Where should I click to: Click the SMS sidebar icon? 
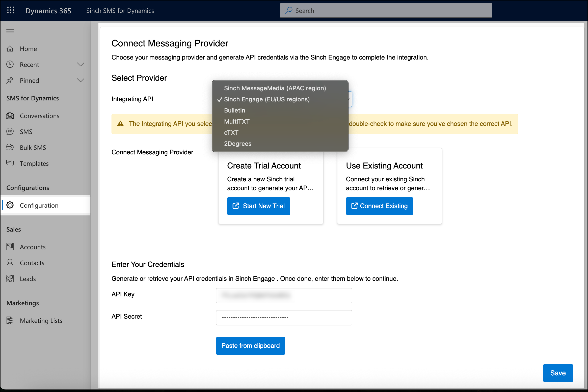(x=10, y=131)
